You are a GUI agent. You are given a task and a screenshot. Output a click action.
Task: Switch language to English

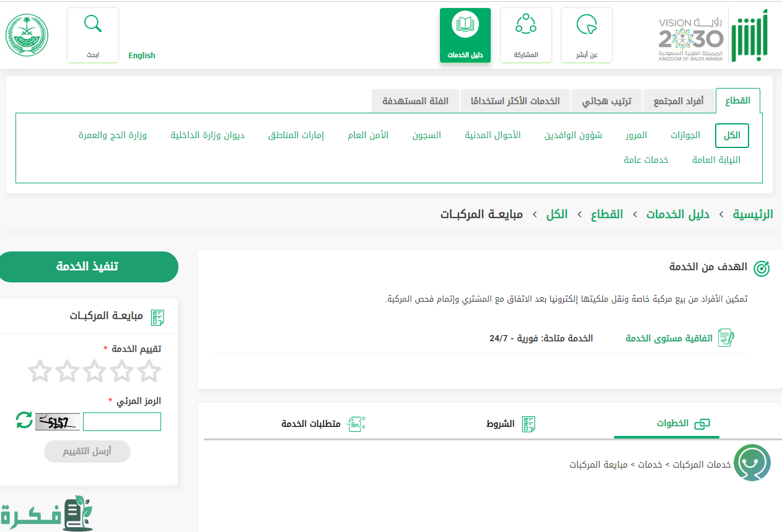pos(142,56)
